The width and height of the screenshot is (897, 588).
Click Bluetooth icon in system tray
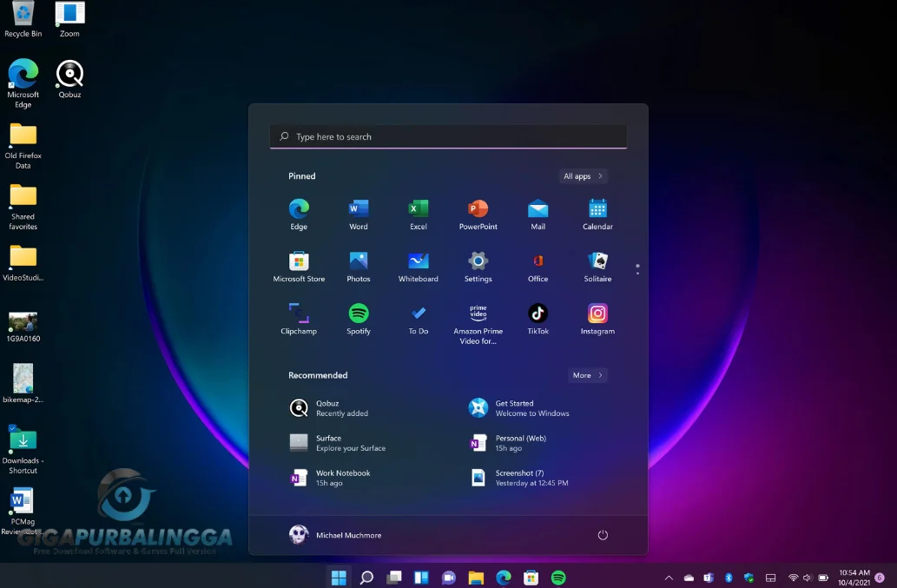click(x=729, y=578)
